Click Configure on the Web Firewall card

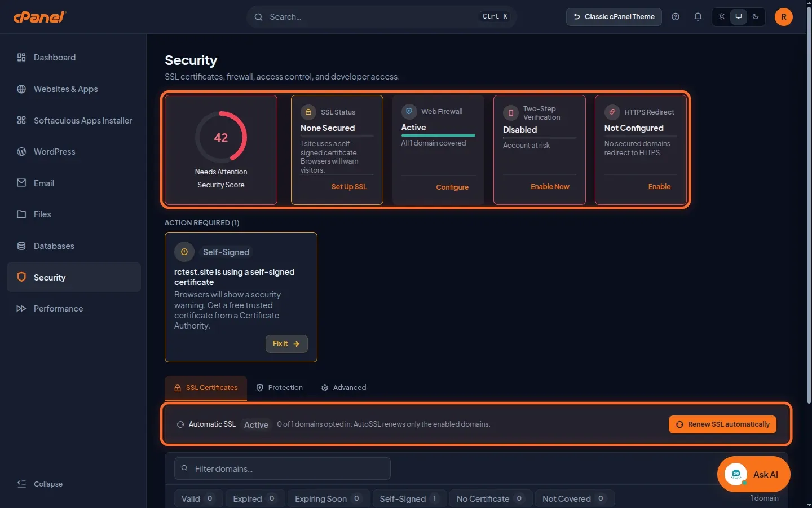(x=452, y=187)
